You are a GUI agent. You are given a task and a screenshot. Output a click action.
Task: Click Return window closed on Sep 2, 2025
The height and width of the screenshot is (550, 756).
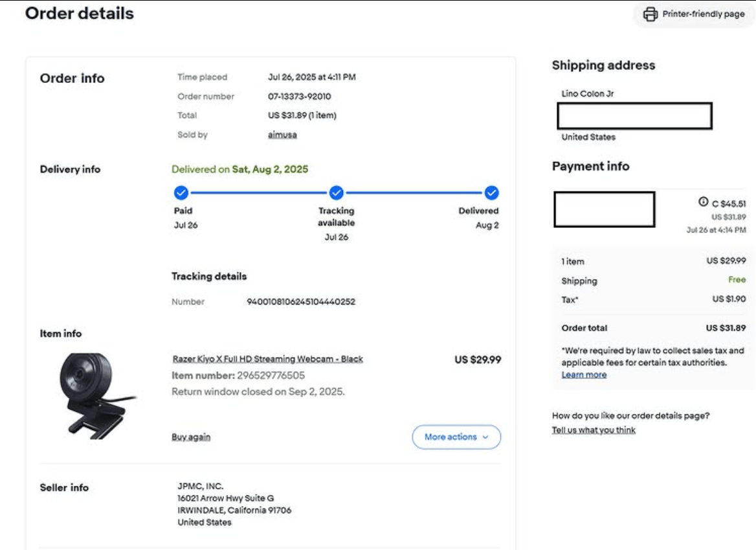click(x=258, y=392)
